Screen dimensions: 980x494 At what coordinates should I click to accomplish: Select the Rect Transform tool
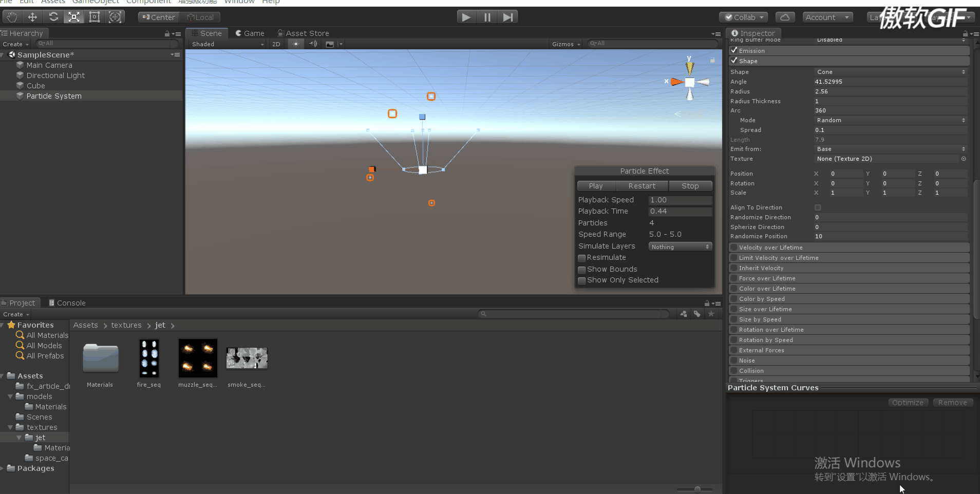tap(95, 17)
